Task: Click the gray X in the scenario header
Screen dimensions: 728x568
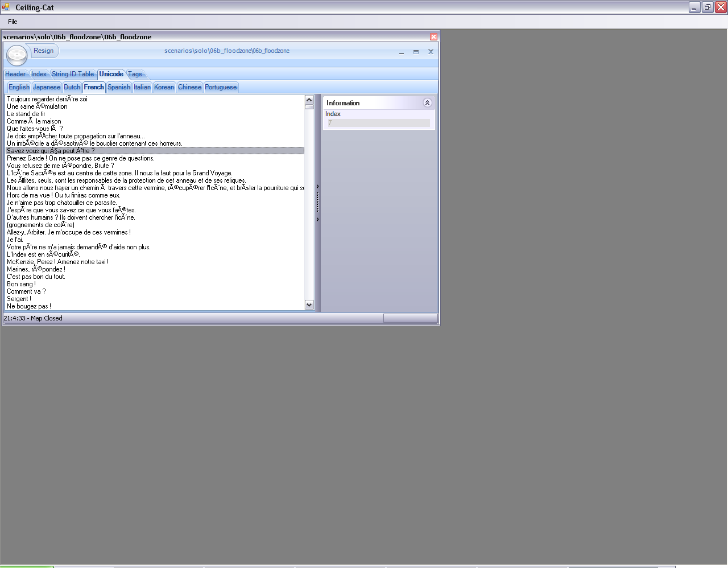Action: (431, 52)
